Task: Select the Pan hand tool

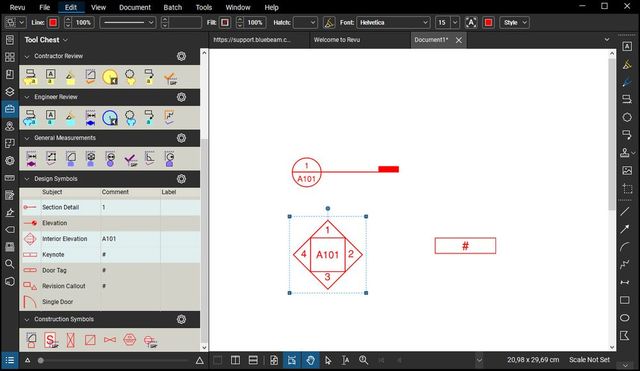Action: pos(310,360)
